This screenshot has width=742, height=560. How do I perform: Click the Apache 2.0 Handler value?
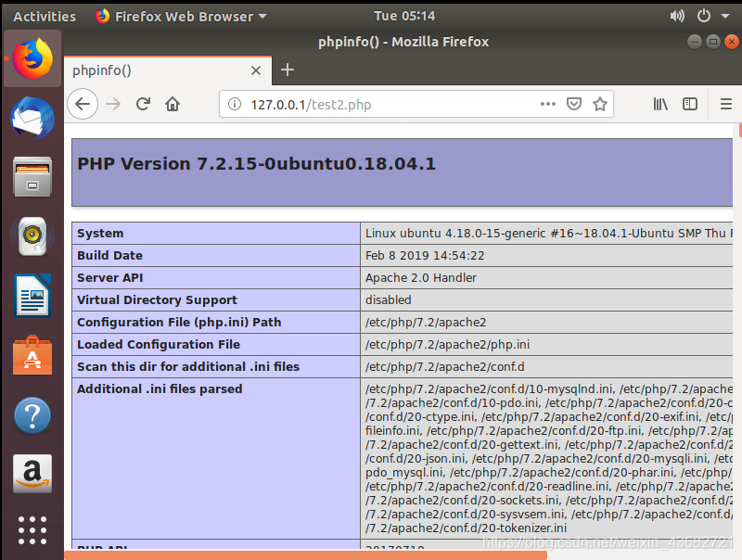pos(421,277)
